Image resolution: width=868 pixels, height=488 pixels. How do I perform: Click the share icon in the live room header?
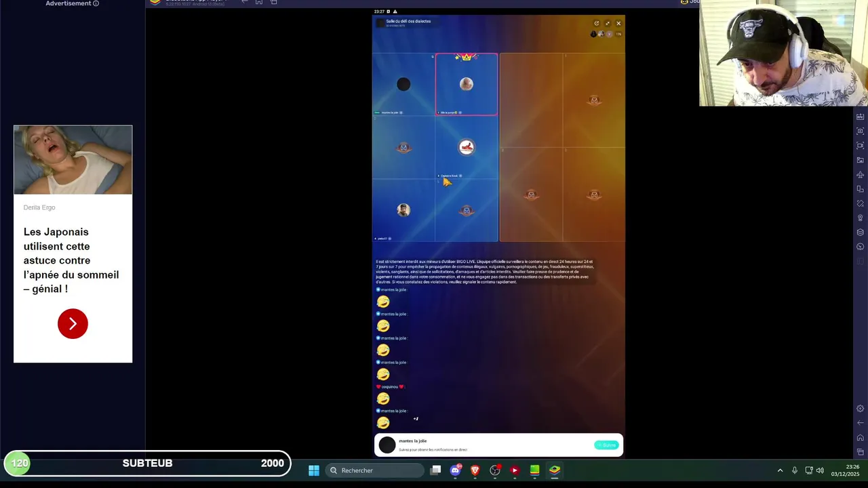[x=596, y=23]
